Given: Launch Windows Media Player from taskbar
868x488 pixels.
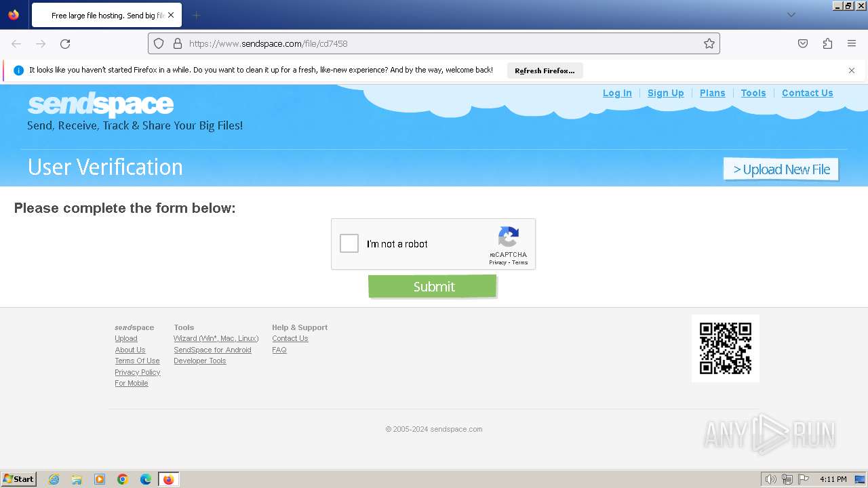Looking at the screenshot, I should point(100,479).
